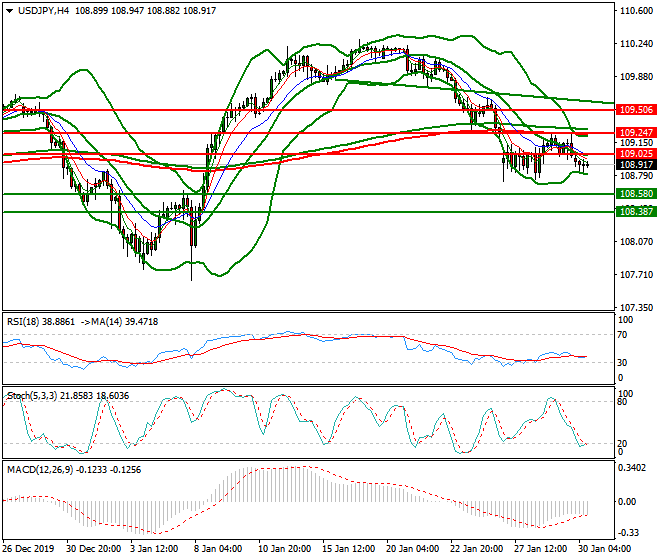Click the 109.150 price axis value
This screenshot has height=560, width=660.
tap(636, 143)
